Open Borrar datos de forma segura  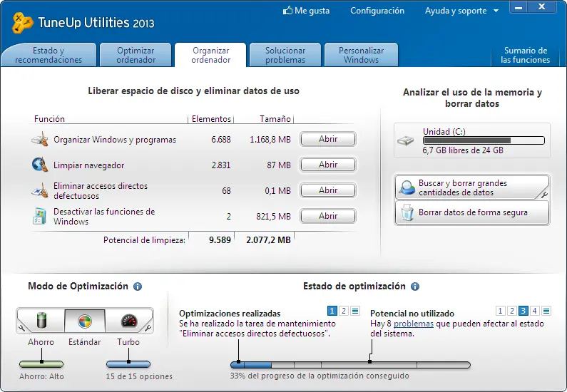(x=472, y=212)
